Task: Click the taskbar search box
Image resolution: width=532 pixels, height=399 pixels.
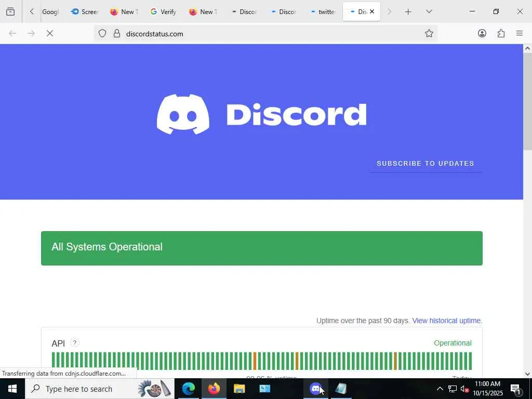Action: click(100, 389)
